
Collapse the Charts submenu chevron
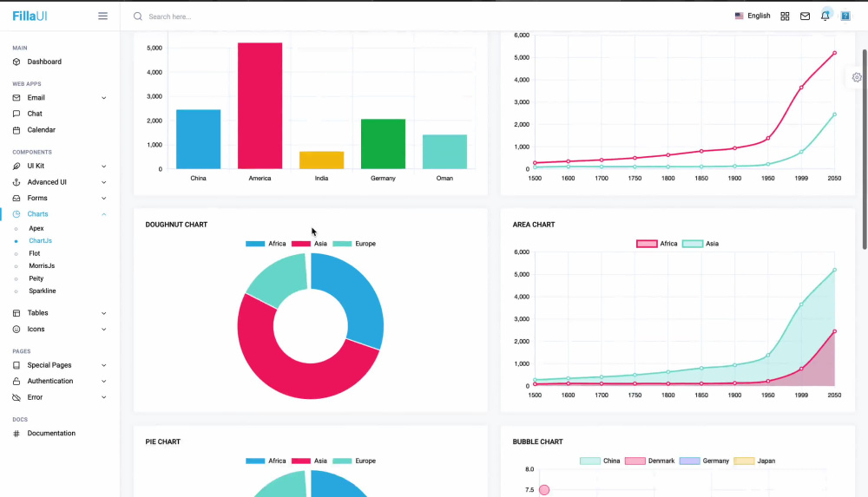tap(103, 214)
